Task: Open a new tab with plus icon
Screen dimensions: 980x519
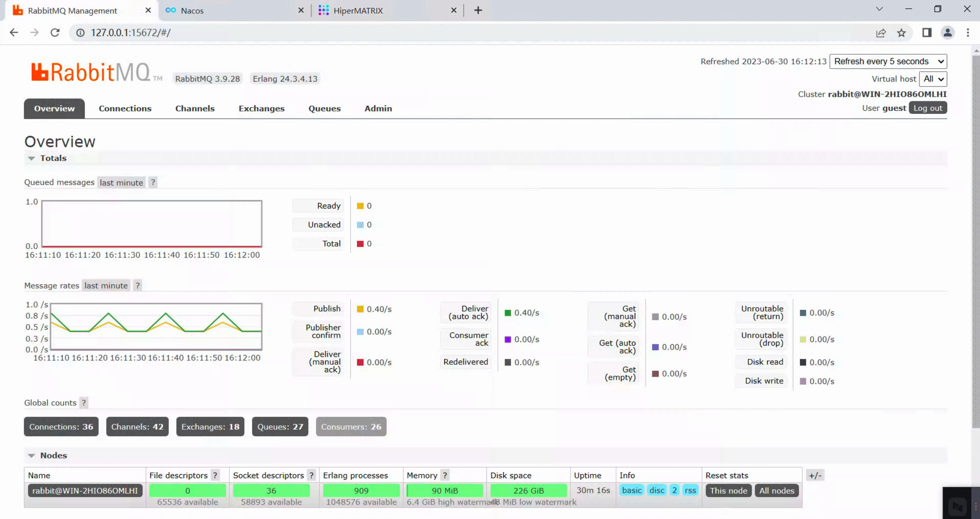Action: tap(478, 10)
